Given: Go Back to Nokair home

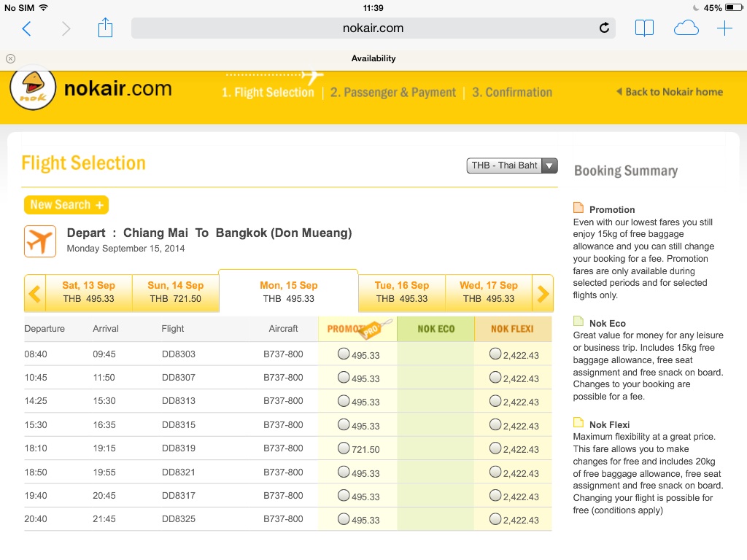Looking at the screenshot, I should pos(670,92).
